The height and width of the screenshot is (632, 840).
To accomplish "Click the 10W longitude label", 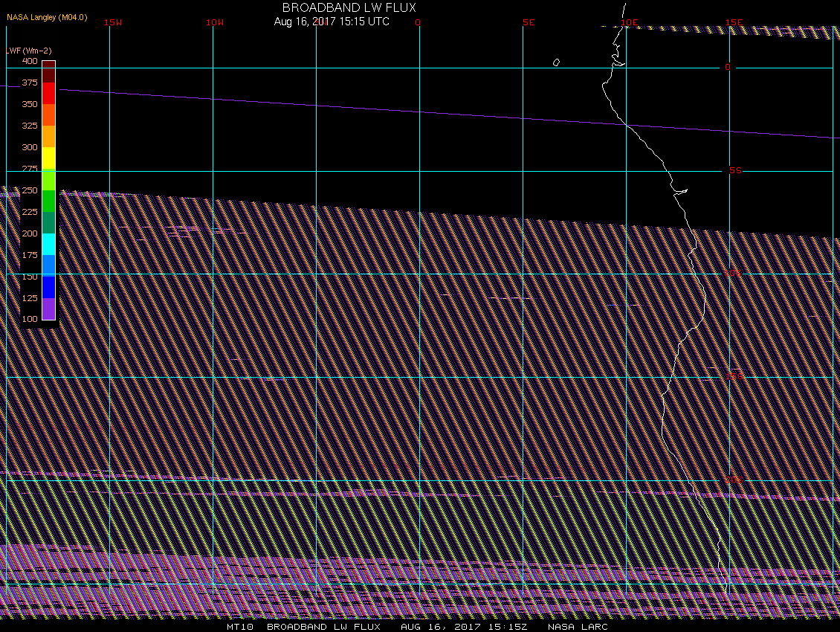I will [215, 22].
